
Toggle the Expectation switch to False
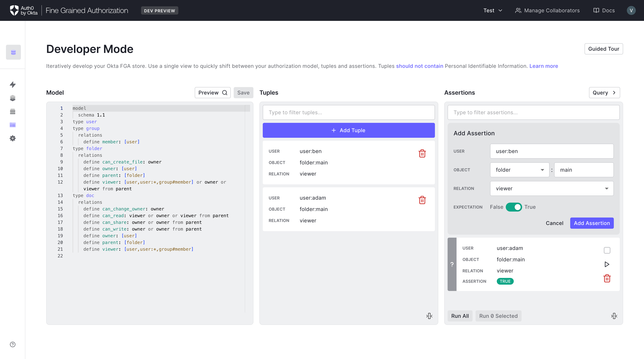pyautogui.click(x=514, y=207)
